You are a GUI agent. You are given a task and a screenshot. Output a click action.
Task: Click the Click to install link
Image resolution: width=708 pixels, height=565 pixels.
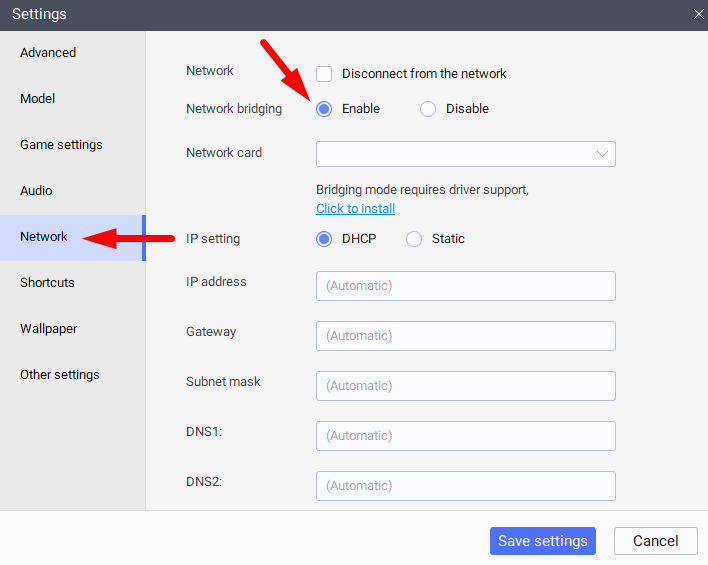355,209
